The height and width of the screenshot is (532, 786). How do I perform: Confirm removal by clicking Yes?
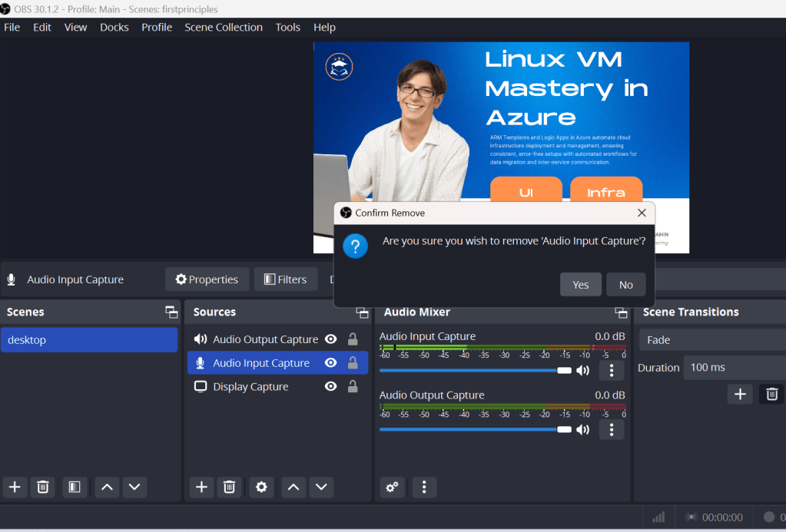581,285
